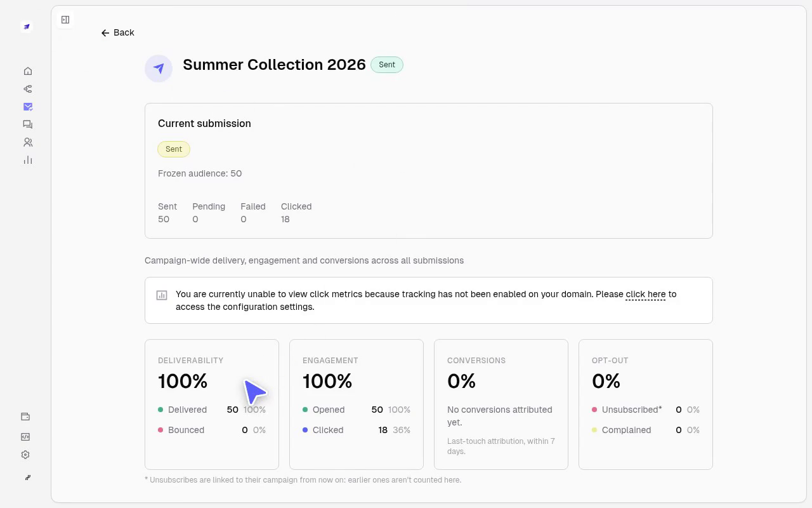Click the CONVERSIONS card heading
Image resolution: width=812 pixels, height=508 pixels.
476,360
